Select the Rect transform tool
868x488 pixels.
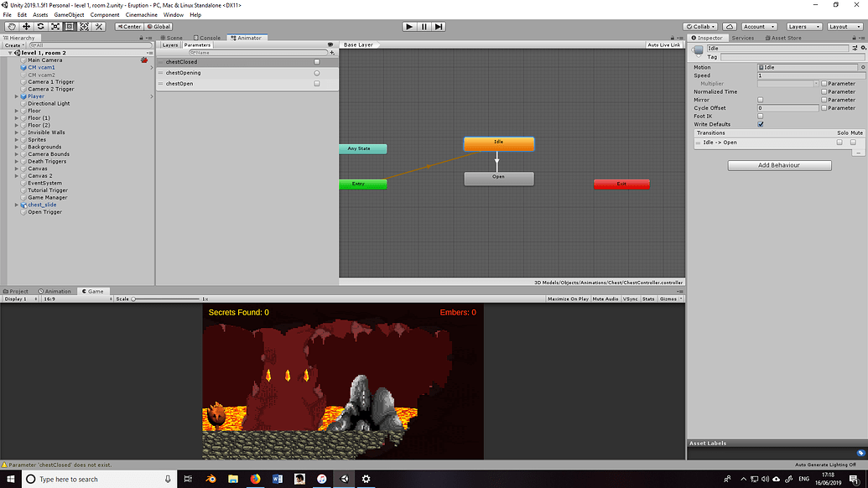[x=69, y=26]
